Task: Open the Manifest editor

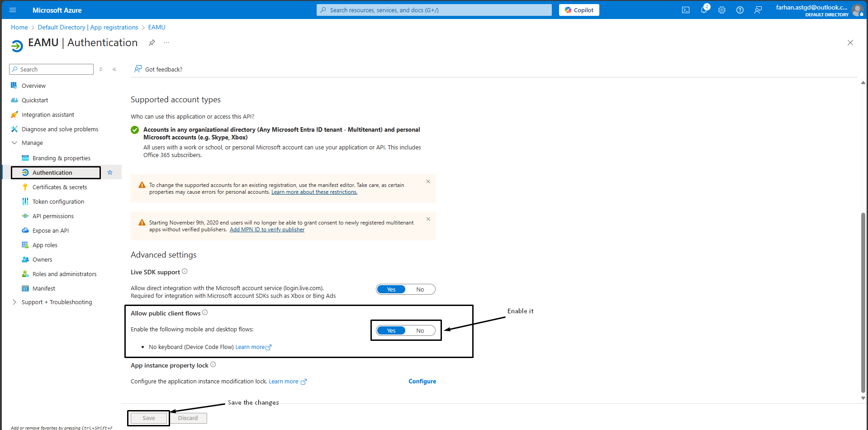Action: (43, 288)
